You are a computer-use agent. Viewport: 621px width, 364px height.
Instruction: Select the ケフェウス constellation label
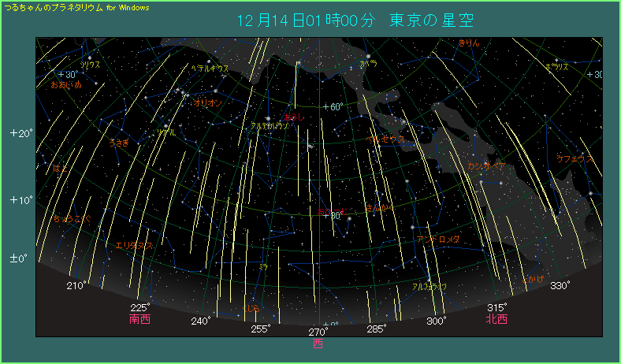[x=574, y=159]
